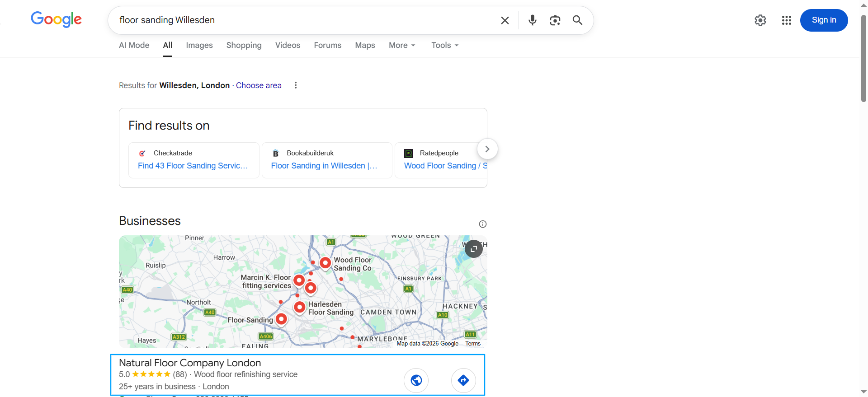Click the Sign in button

824,20
